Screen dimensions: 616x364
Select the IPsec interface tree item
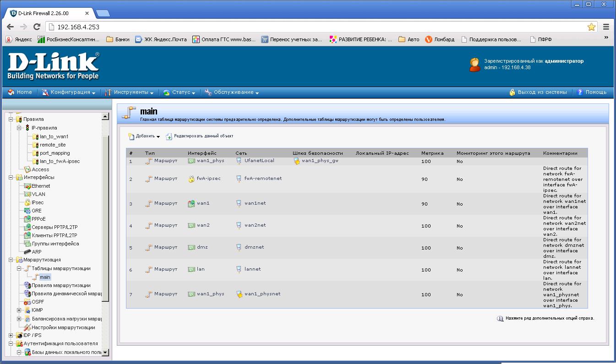tap(38, 202)
